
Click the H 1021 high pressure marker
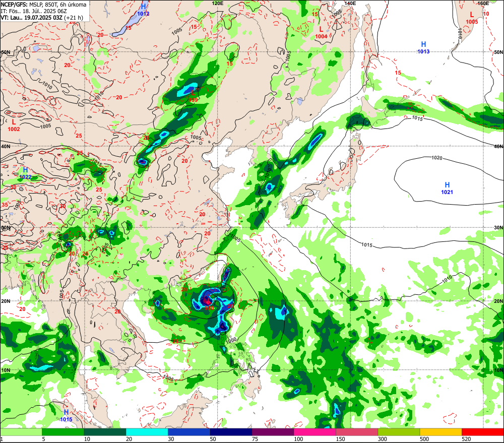[x=447, y=188]
